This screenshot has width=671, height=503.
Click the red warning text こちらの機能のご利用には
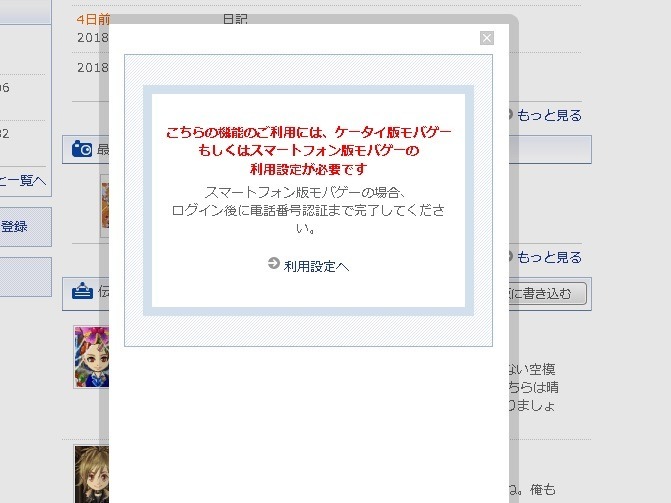click(308, 151)
